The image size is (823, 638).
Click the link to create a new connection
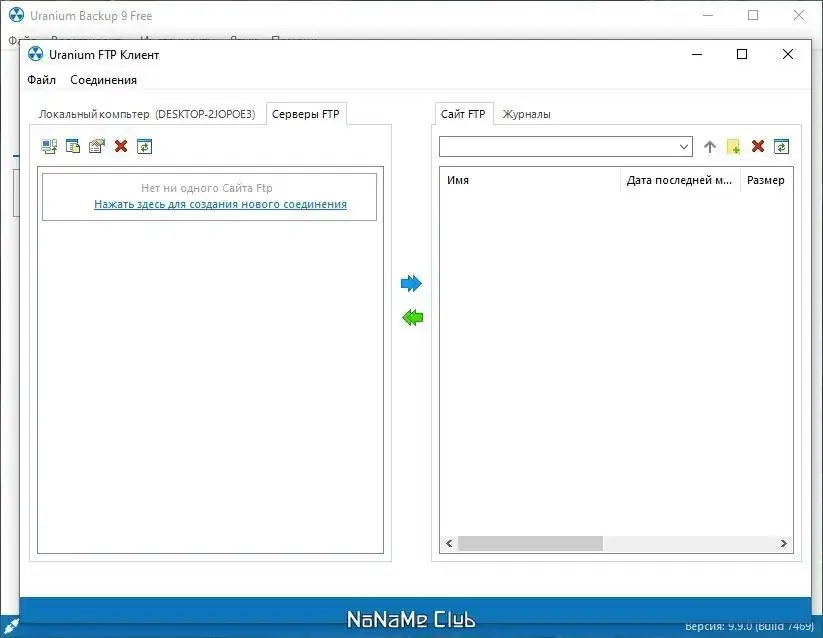[220, 204]
